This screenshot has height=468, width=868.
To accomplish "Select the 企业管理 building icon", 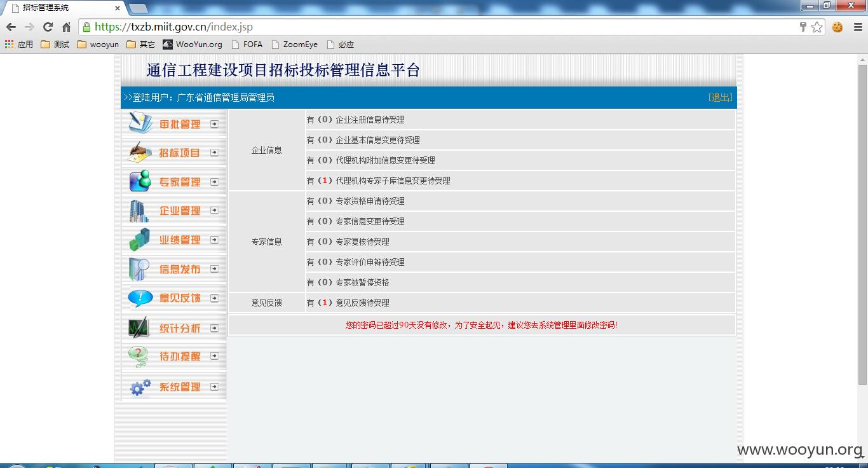I will (x=139, y=210).
